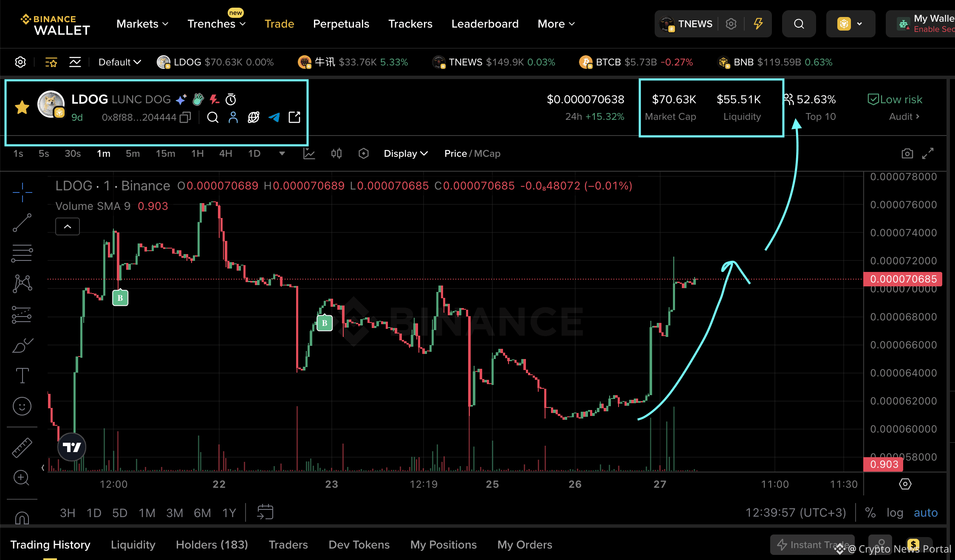Toggle the LDOG favorite star
The image size is (955, 560).
(22, 107)
